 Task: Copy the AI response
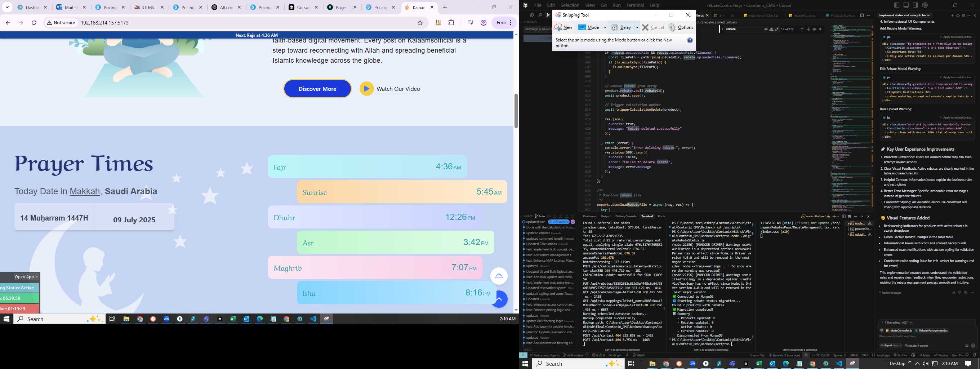[966, 293]
